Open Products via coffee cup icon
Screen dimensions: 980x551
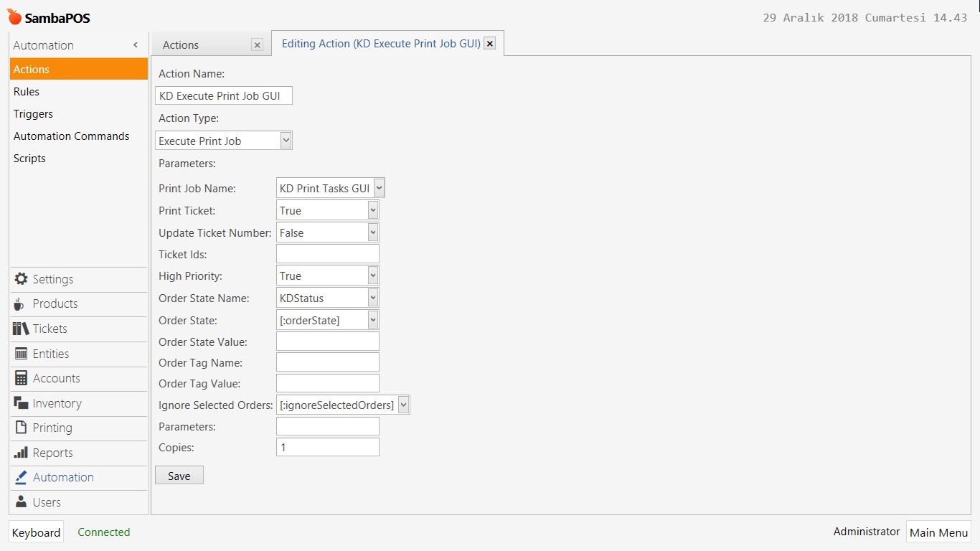(x=19, y=304)
